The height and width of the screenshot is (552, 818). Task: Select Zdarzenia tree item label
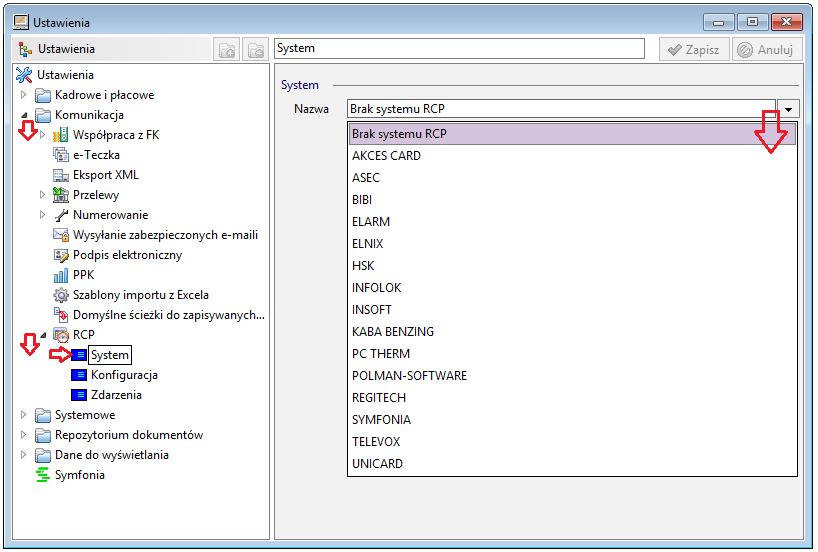(x=116, y=395)
